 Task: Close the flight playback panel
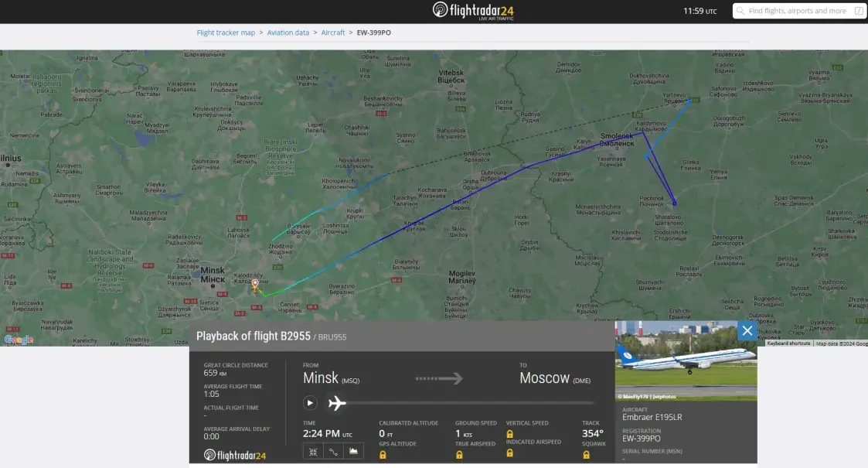[747, 331]
